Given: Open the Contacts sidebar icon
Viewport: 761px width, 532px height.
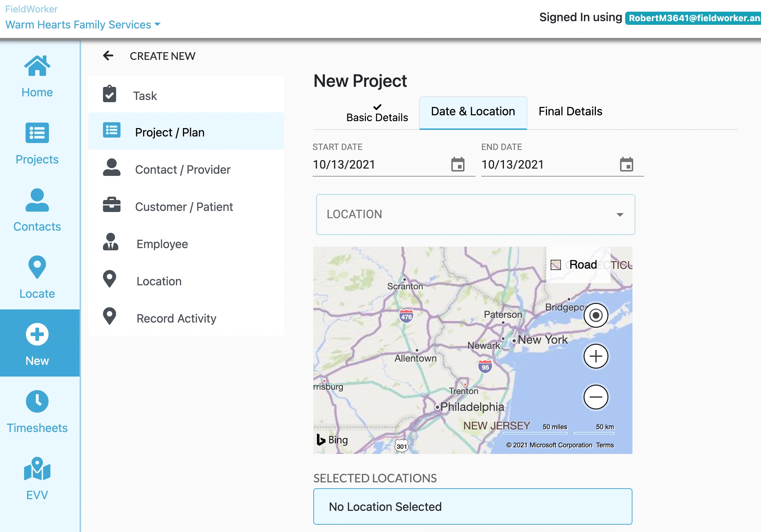Looking at the screenshot, I should [x=37, y=211].
